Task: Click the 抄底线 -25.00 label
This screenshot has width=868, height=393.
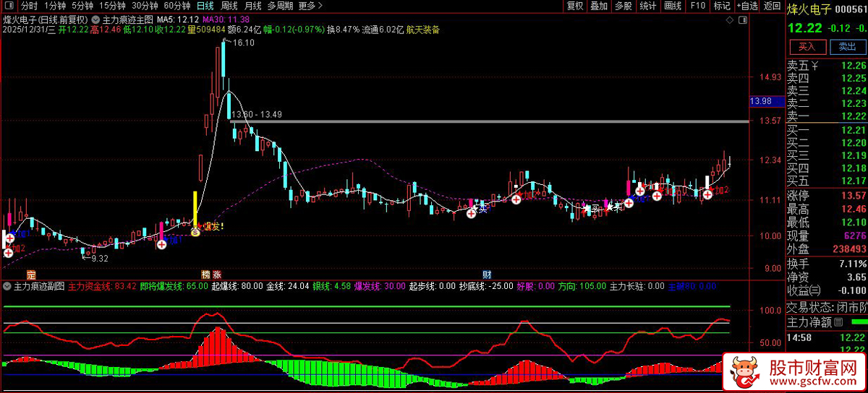Action: 487,287
